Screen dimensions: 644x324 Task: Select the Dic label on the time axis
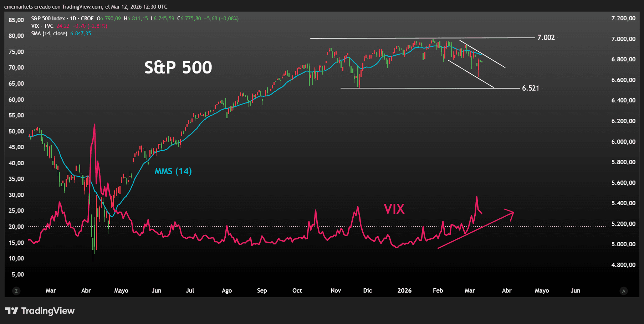[x=368, y=291]
